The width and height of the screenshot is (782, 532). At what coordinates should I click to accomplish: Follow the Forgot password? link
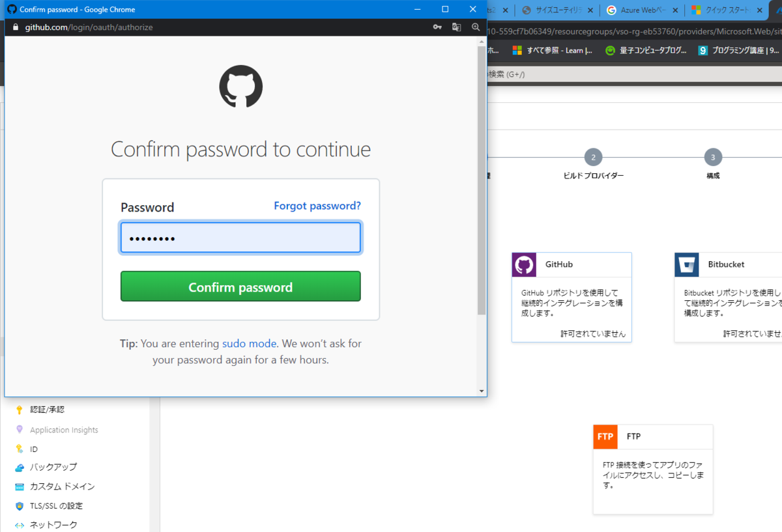[317, 206]
